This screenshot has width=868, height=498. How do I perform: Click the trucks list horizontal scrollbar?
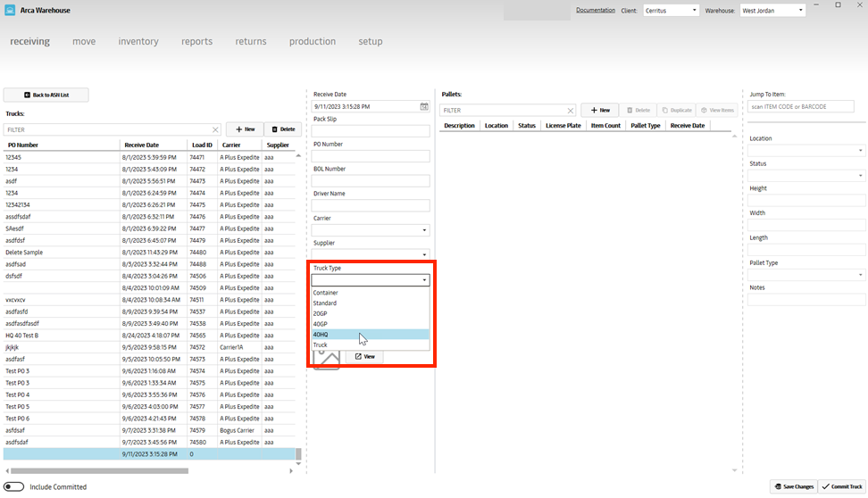(98, 470)
